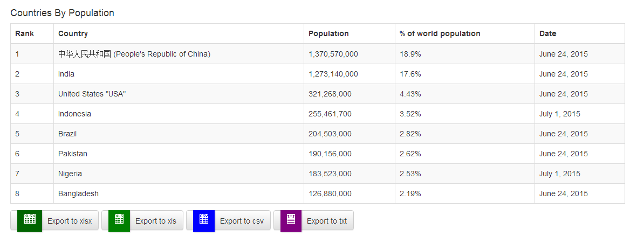The height and width of the screenshot is (249, 644).
Task: Click population value 1,273,140,000
Action: tap(333, 74)
